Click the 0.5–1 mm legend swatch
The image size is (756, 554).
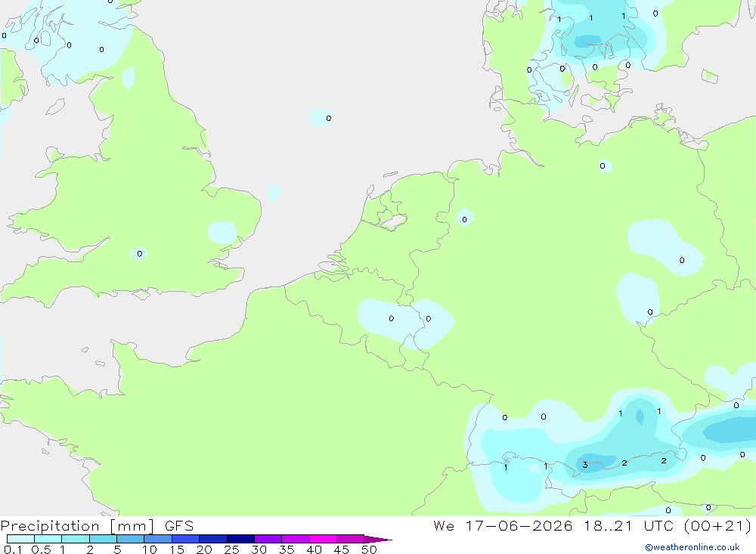click(48, 539)
